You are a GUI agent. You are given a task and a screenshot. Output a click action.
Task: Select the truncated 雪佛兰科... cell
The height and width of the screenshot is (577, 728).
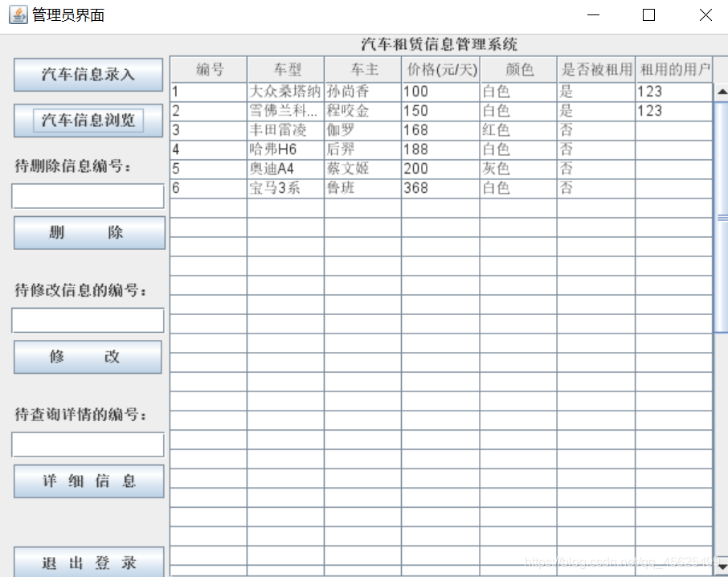[285, 112]
